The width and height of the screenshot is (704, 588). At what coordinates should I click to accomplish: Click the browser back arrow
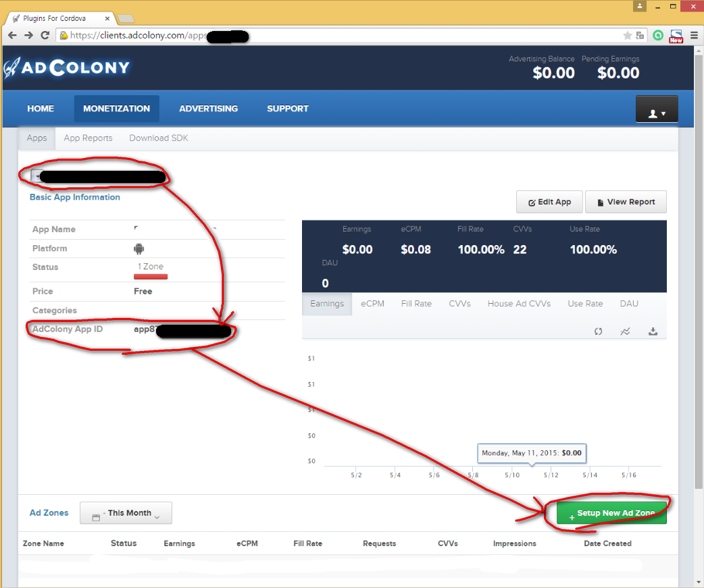coord(12,35)
